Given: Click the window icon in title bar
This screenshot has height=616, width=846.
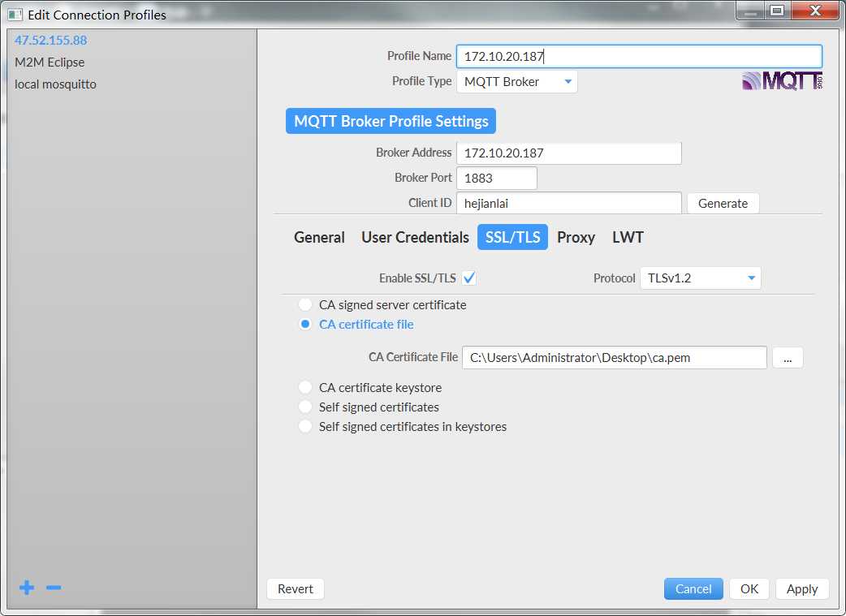Looking at the screenshot, I should point(15,15).
